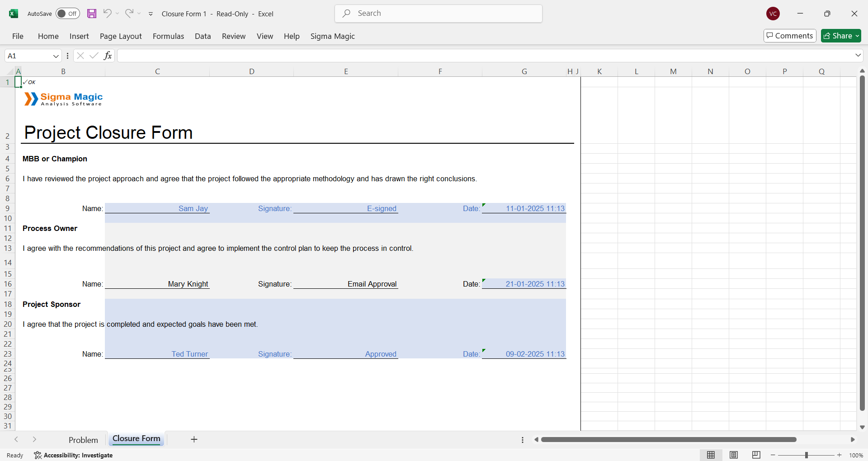Open the Data tab
Screen dimensions: 868x461
[x=203, y=36]
